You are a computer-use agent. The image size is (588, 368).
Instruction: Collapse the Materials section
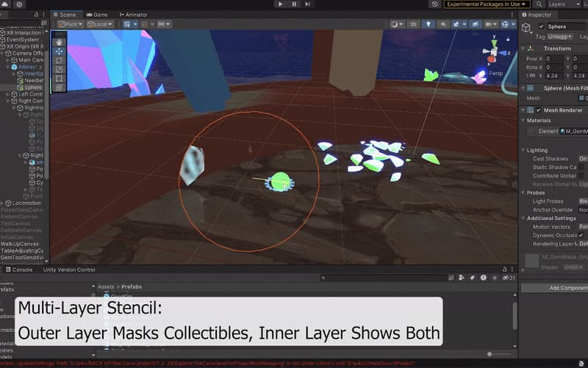pos(523,121)
